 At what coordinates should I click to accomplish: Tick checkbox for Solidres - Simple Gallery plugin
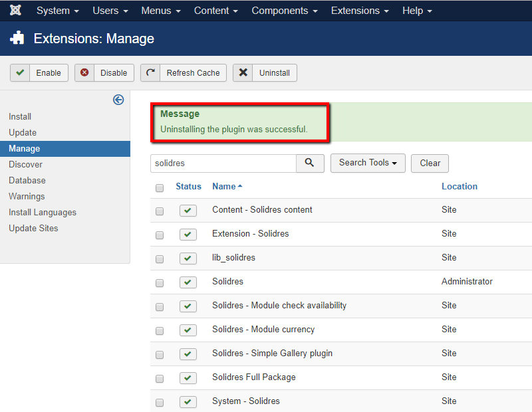(160, 354)
